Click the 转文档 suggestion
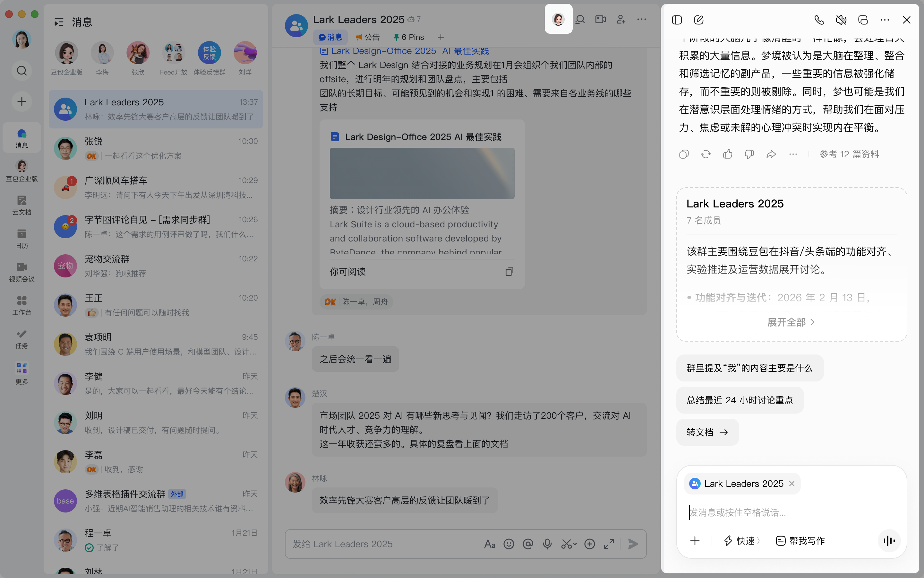 pyautogui.click(x=707, y=432)
